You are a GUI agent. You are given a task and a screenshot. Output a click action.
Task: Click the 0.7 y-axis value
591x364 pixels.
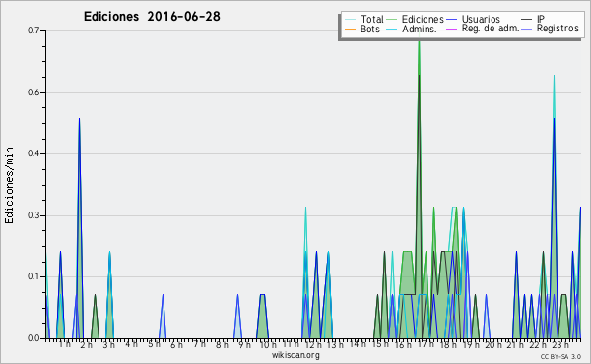click(33, 30)
